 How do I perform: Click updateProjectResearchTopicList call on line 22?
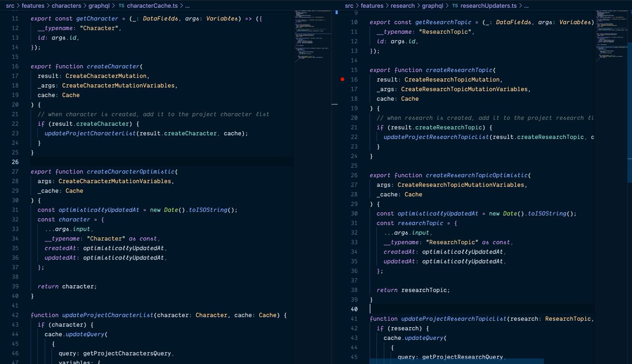436,137
